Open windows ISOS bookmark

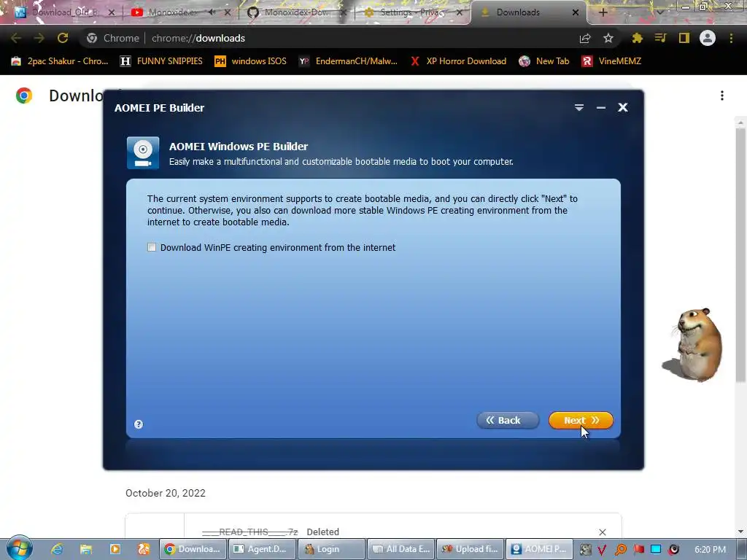pos(251,61)
